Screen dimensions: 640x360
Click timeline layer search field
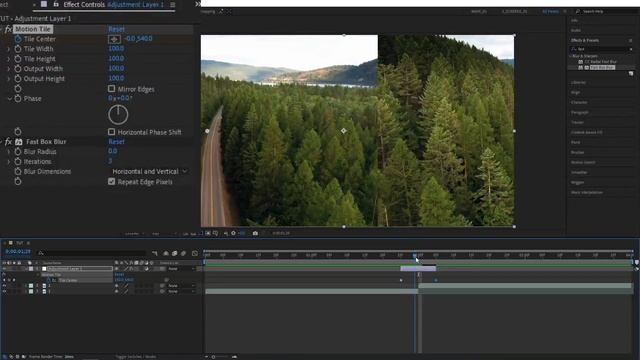pyautogui.click(x=92, y=253)
